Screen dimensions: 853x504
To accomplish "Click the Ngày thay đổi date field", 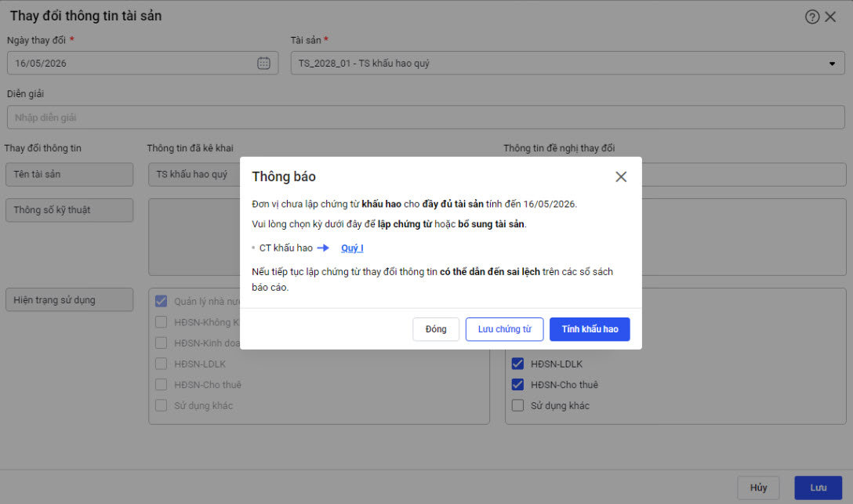I will 133,63.
